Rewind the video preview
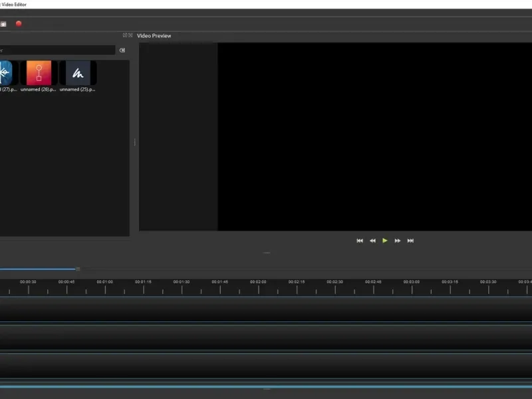 (x=372, y=241)
